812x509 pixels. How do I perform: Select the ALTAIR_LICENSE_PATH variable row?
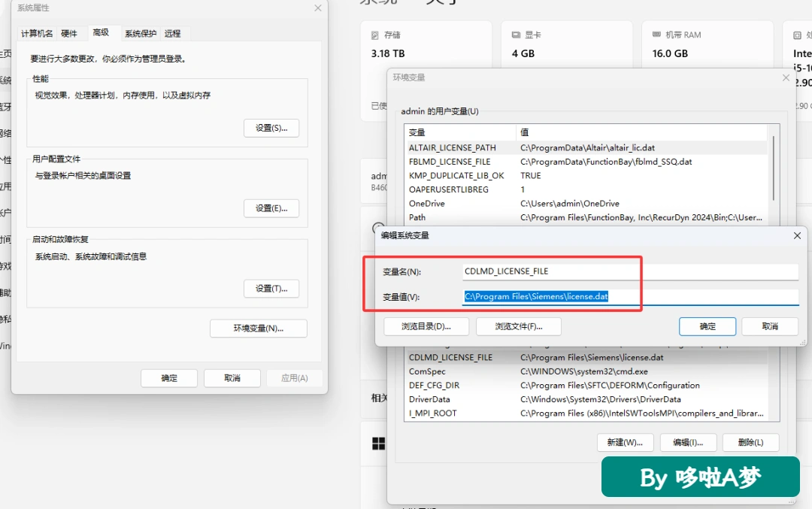(x=587, y=147)
